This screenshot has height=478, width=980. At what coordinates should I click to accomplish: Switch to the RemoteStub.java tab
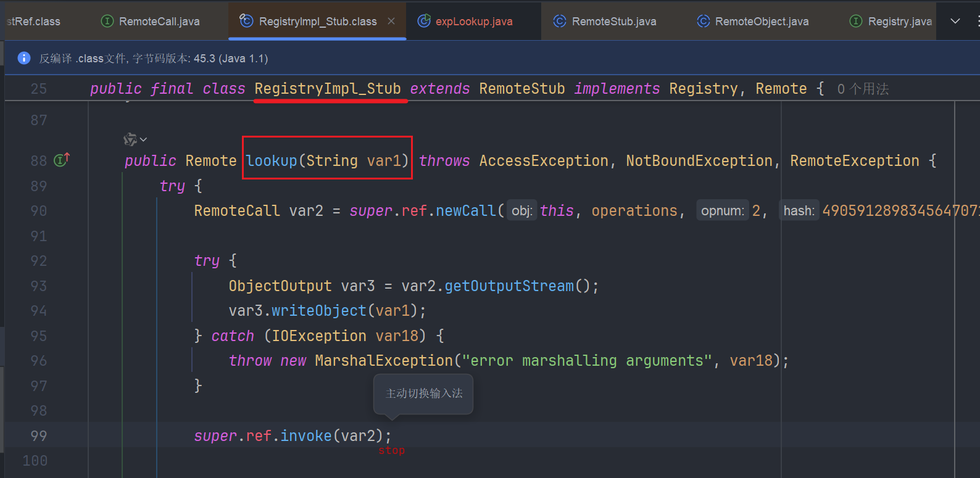[x=613, y=22]
